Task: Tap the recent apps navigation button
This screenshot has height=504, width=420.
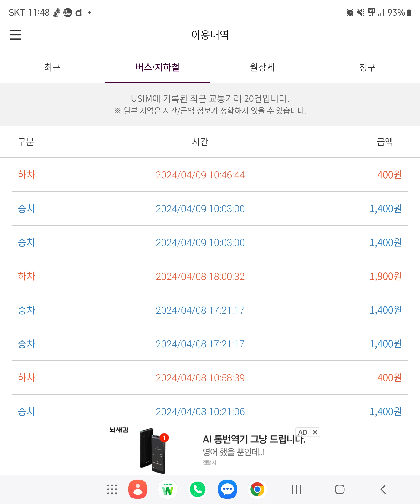Action: [296, 489]
